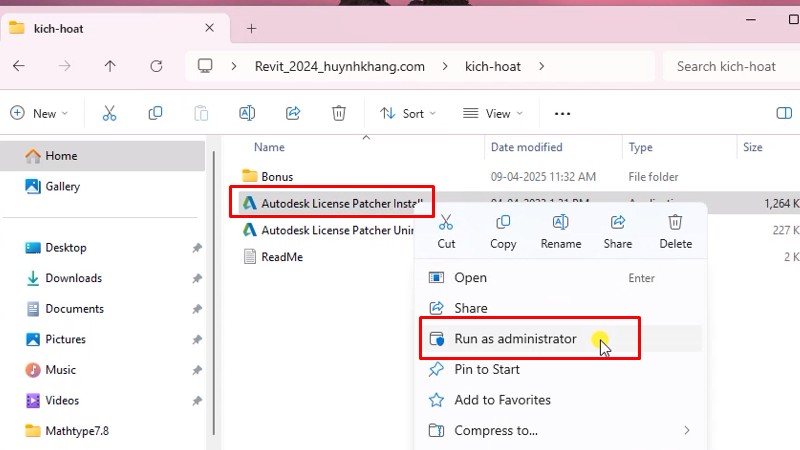Choose Share icon atop the context menu
Image resolution: width=800 pixels, height=450 pixels.
click(618, 232)
